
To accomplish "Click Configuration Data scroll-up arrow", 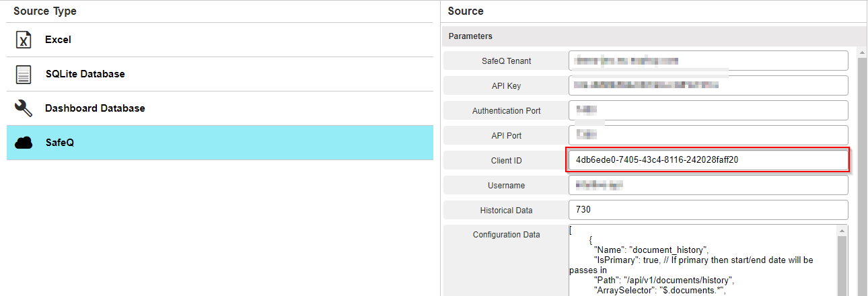I will click(x=842, y=230).
